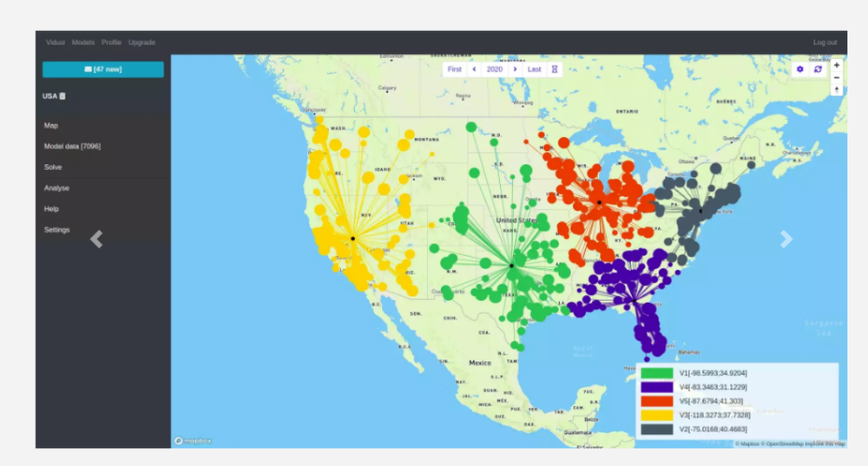This screenshot has width=868, height=466.
Task: Select legend label V4[-83.3463;31.1229]
Action: 713,387
